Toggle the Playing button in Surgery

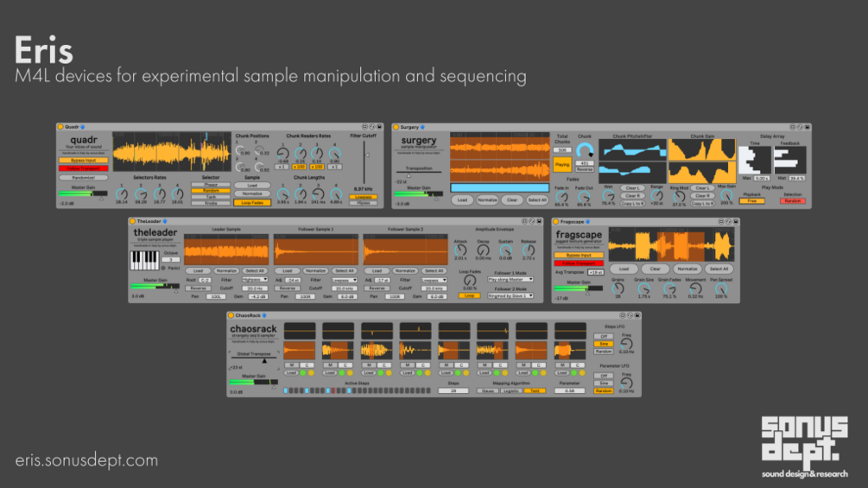(x=562, y=164)
